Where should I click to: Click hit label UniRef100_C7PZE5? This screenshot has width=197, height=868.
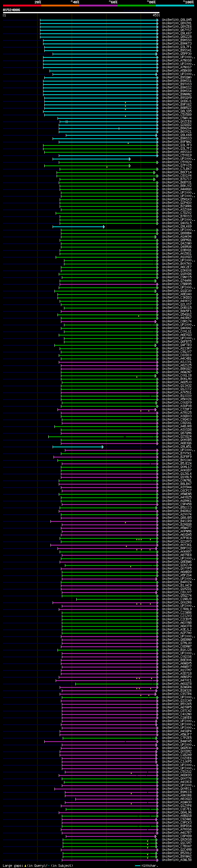click(x=177, y=737)
